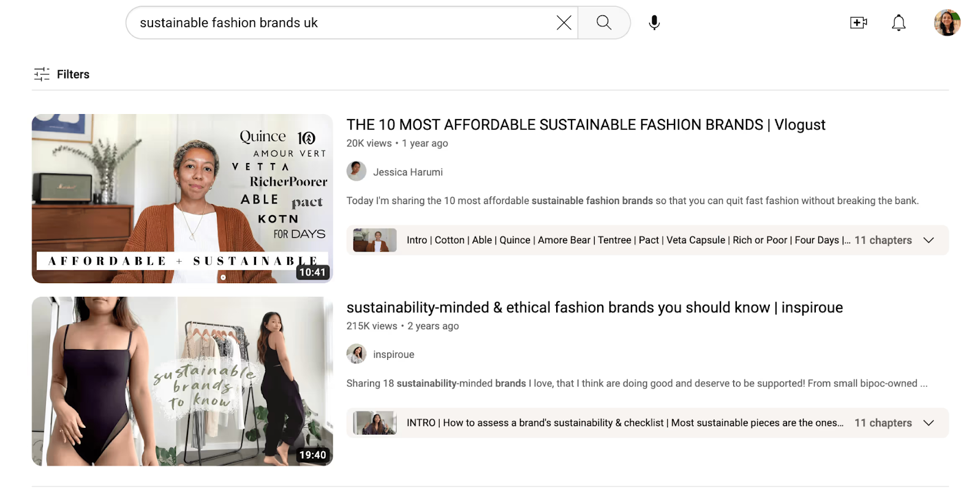Click the description starting 'Today I'm sharing the 10'
980x496 pixels.
633,200
